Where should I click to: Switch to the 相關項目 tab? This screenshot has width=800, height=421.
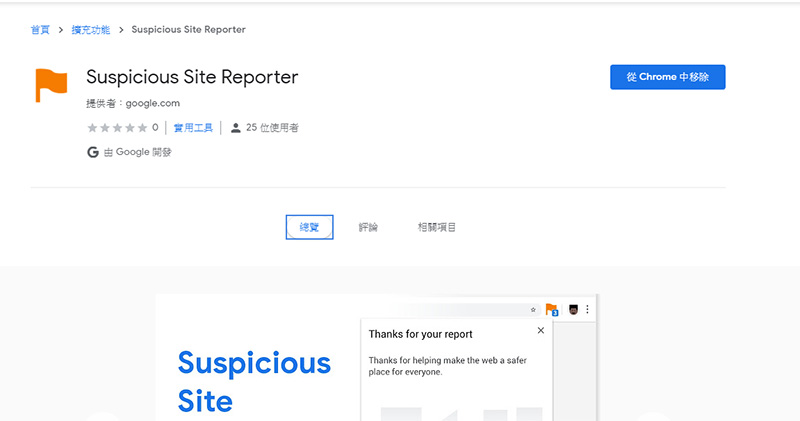tap(437, 228)
